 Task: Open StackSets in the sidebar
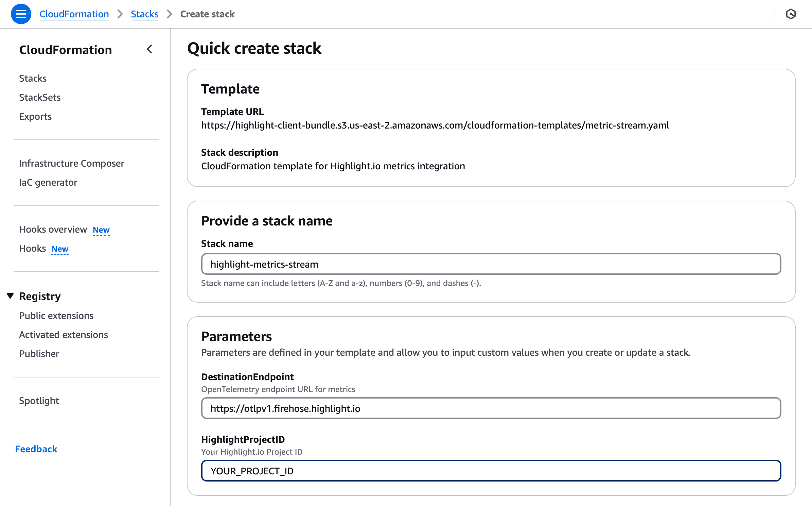coord(40,97)
